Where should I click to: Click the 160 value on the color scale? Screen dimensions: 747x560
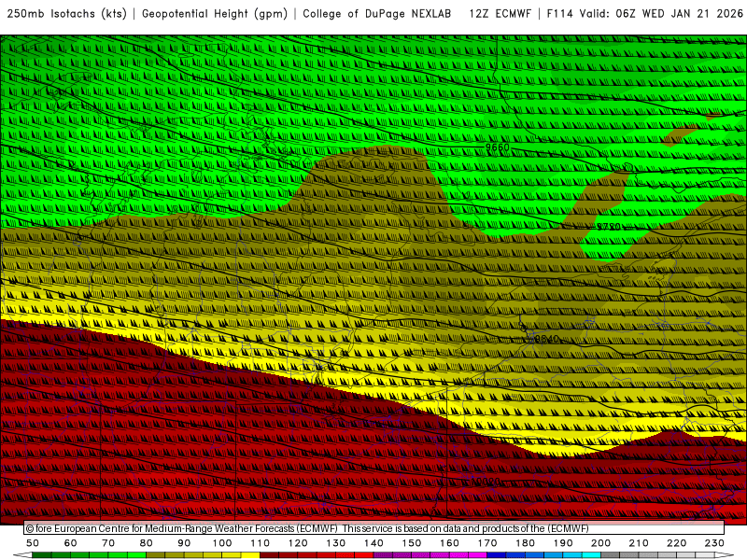(449, 543)
